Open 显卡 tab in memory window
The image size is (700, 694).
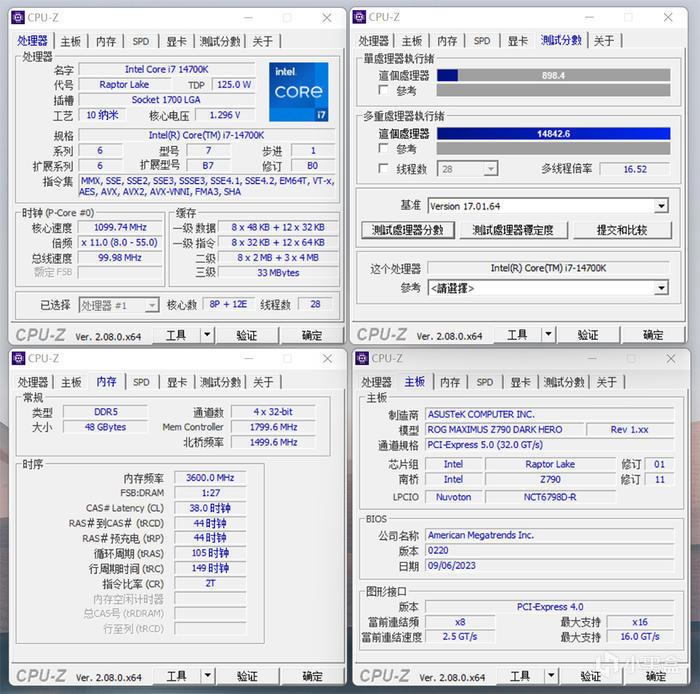pyautogui.click(x=177, y=382)
